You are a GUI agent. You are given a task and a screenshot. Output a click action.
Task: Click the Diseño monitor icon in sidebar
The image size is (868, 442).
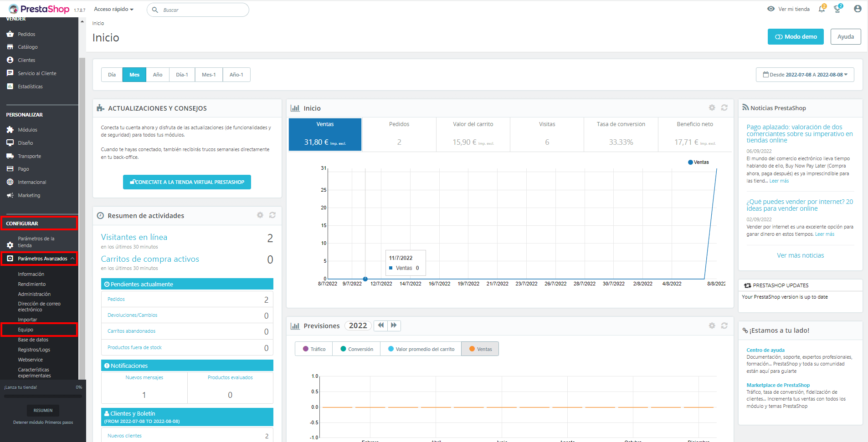tap(10, 142)
